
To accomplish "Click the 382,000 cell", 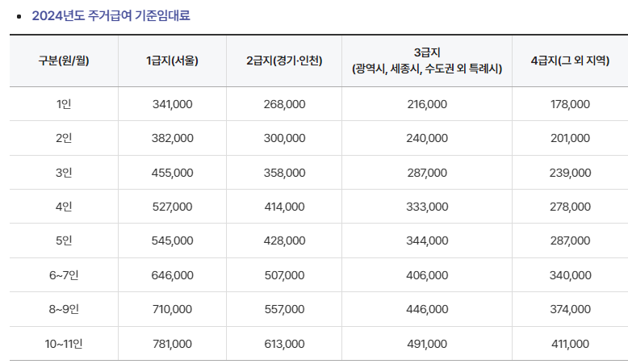I will pyautogui.click(x=172, y=138).
